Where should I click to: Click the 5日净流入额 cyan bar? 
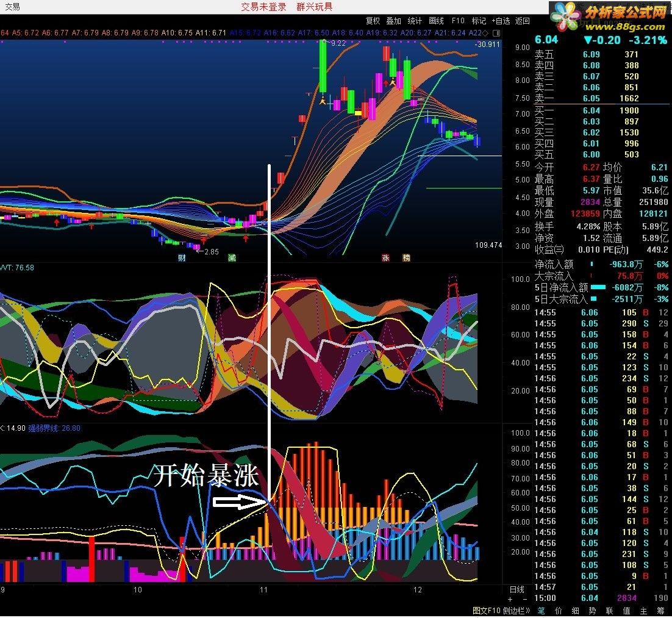tap(598, 287)
